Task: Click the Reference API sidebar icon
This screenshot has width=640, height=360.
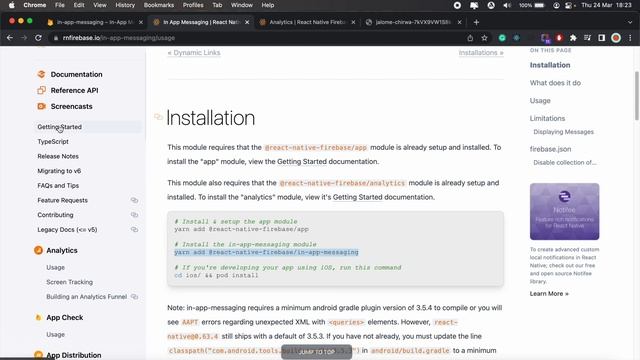Action: point(41,90)
